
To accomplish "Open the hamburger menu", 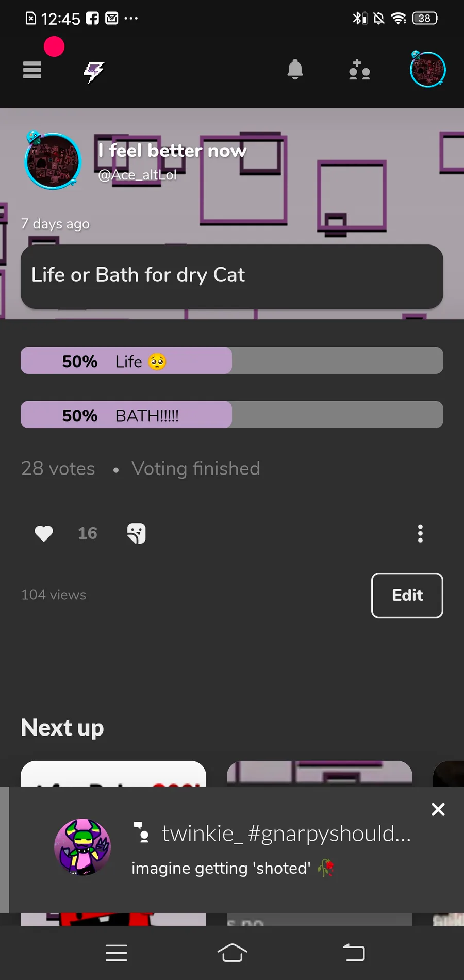I will pyautogui.click(x=32, y=70).
